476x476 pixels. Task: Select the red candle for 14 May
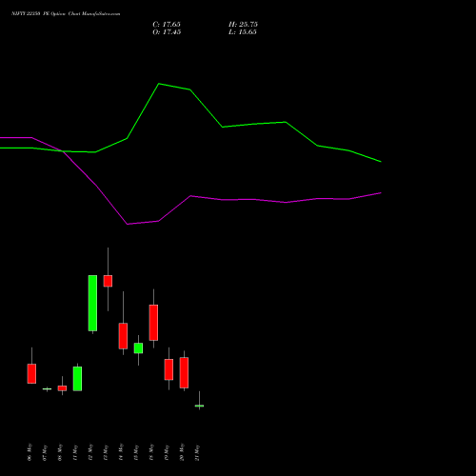tap(123, 336)
